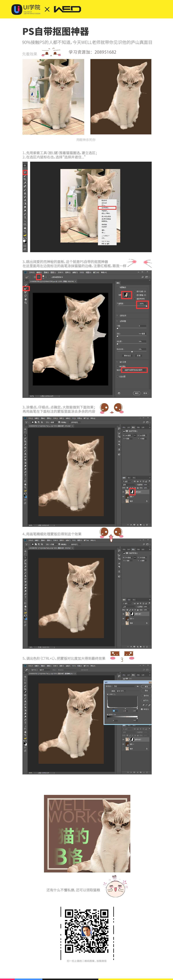Select the Zoom tool in Select and Mask toolbar
The image size is (173, 980).
pyautogui.click(x=26, y=303)
